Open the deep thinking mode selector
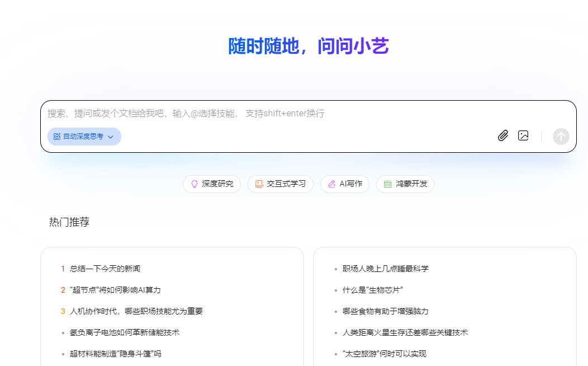 pyautogui.click(x=84, y=136)
